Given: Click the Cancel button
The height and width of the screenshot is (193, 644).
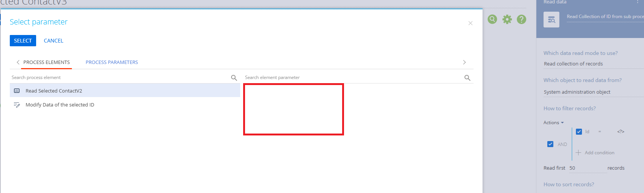Looking at the screenshot, I should 53,41.
